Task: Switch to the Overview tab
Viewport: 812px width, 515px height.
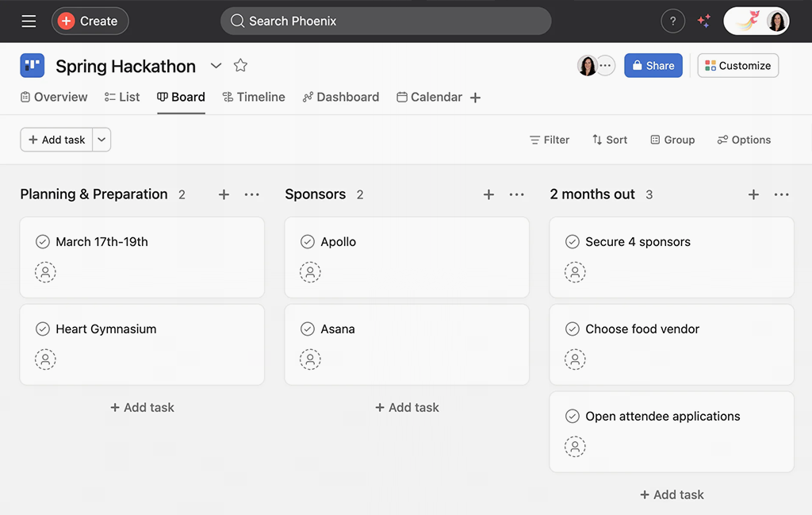Action: pyautogui.click(x=54, y=97)
